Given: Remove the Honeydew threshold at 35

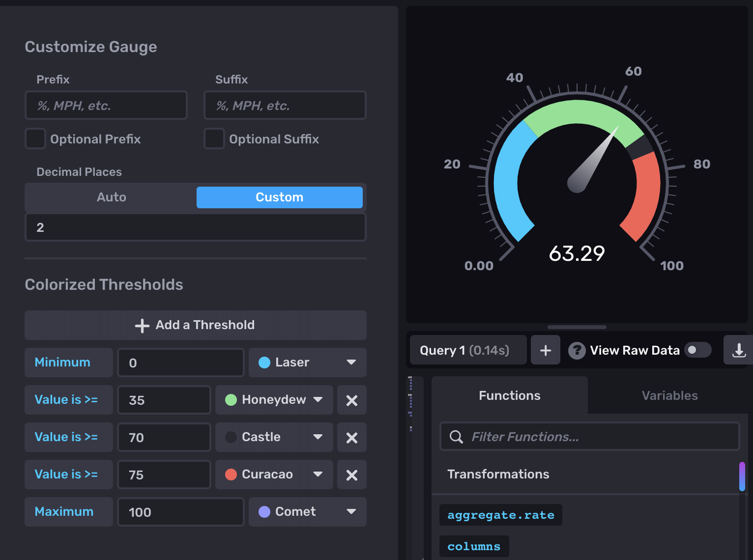Looking at the screenshot, I should point(351,400).
